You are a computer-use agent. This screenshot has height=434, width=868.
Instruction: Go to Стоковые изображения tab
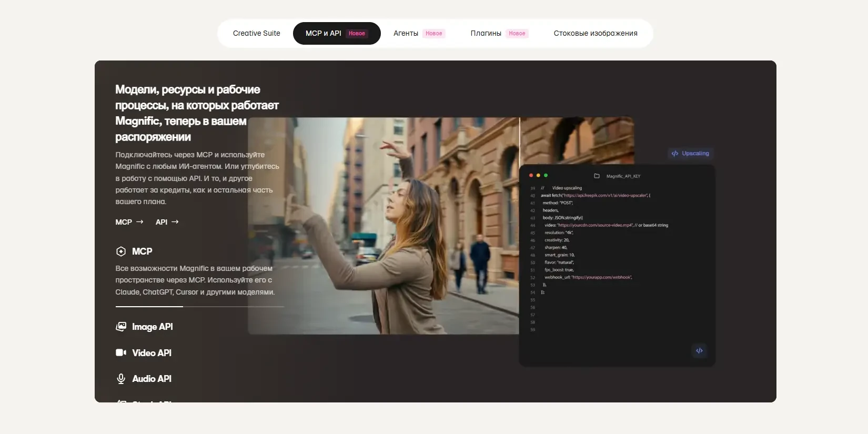pos(596,33)
